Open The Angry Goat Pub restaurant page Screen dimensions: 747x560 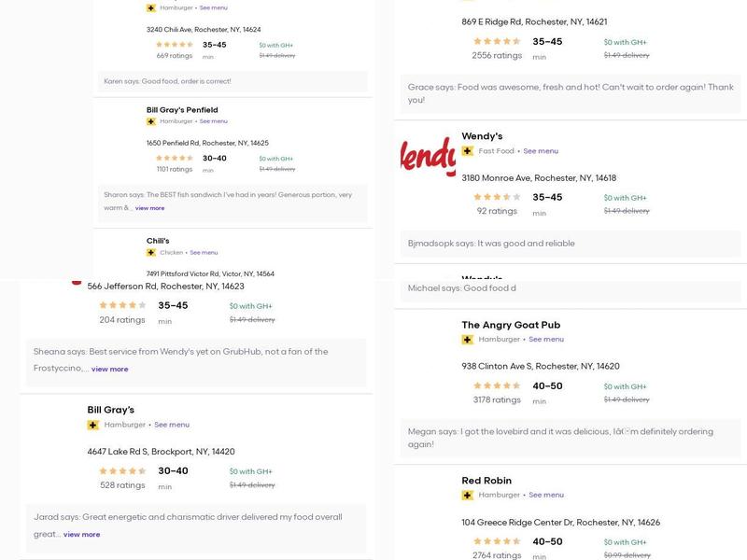(x=511, y=325)
